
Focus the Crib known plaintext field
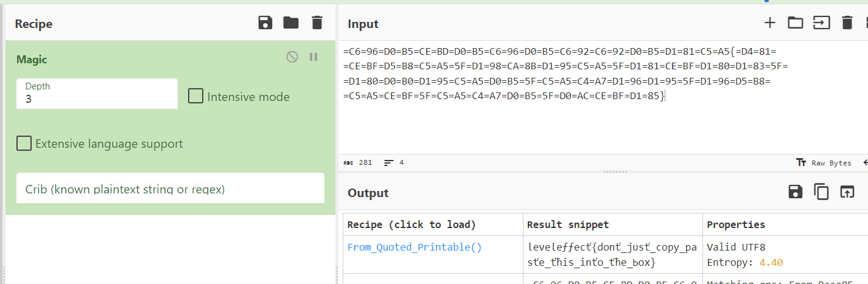click(x=170, y=189)
